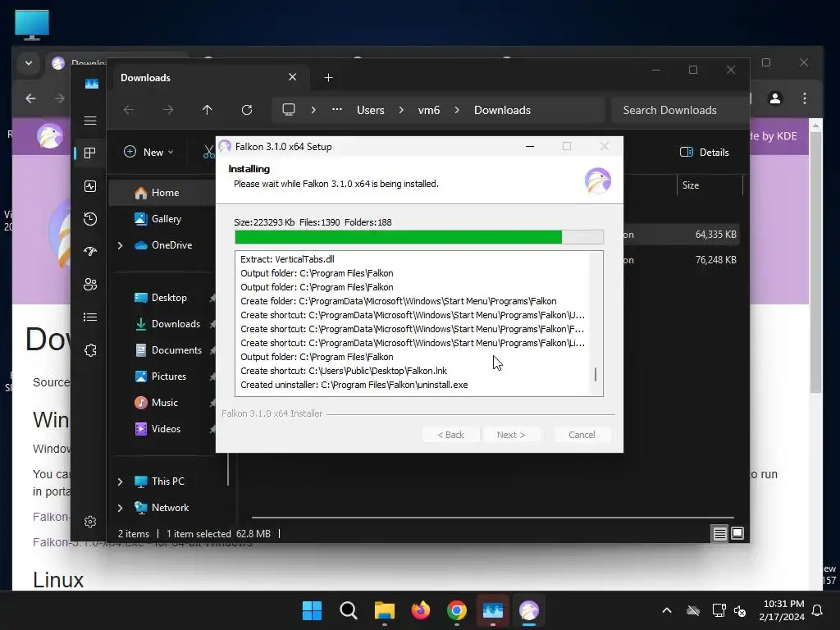Screen dimensions: 840x630
Task: Open the browser tab list dropdown arrow
Action: tap(29, 63)
